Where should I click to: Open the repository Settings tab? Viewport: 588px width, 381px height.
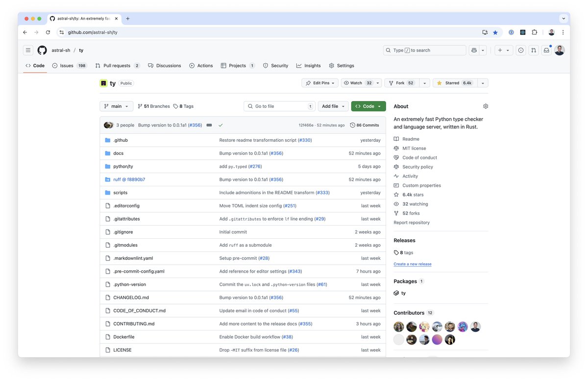[342, 66]
